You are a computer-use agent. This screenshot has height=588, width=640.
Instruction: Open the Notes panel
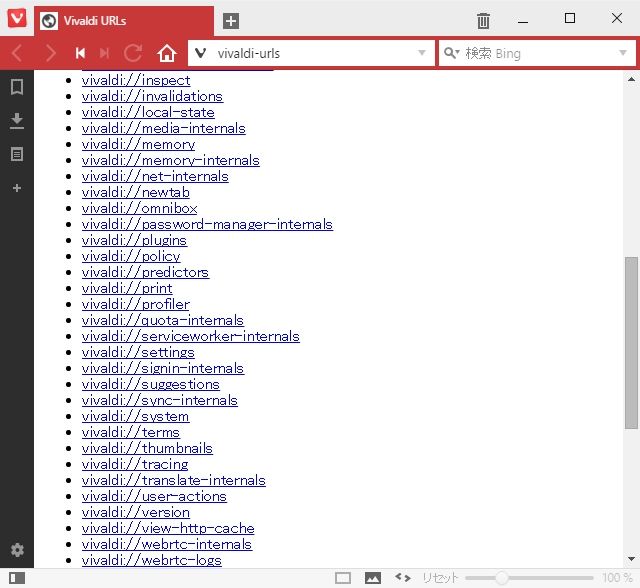pyautogui.click(x=17, y=154)
